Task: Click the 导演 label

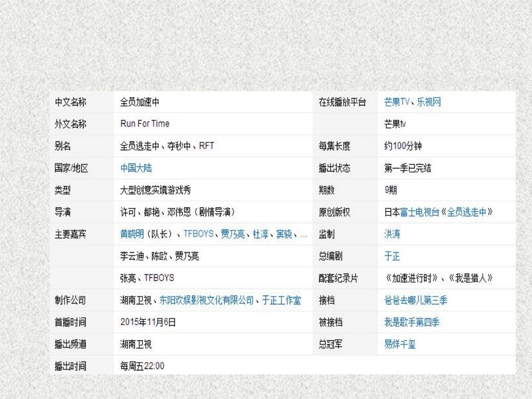Action: [63, 212]
